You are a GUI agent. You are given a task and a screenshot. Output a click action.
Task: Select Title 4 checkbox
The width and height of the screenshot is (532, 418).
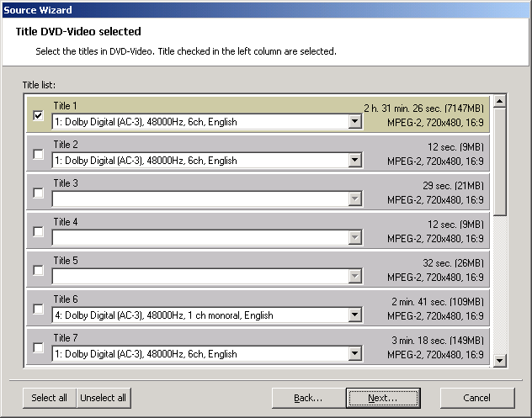(38, 231)
